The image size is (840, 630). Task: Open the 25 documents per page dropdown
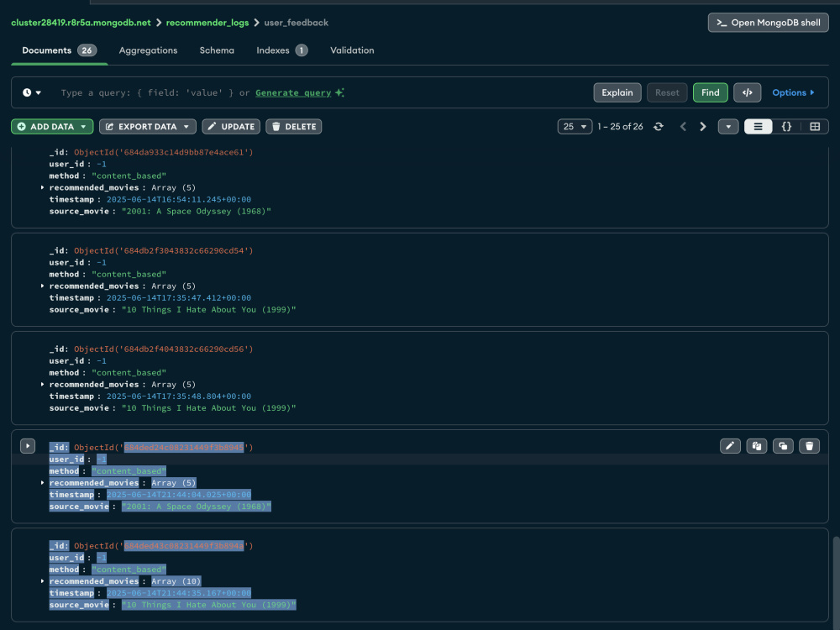575,127
